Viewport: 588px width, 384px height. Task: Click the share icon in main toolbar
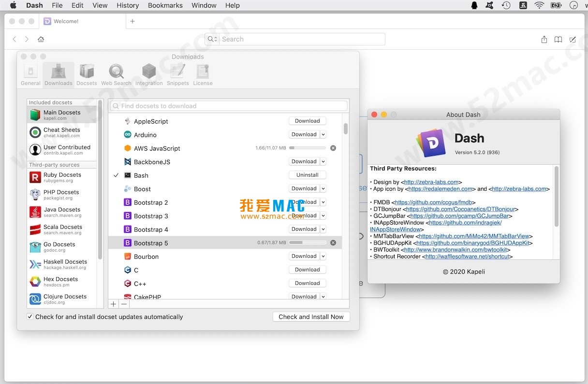point(544,39)
